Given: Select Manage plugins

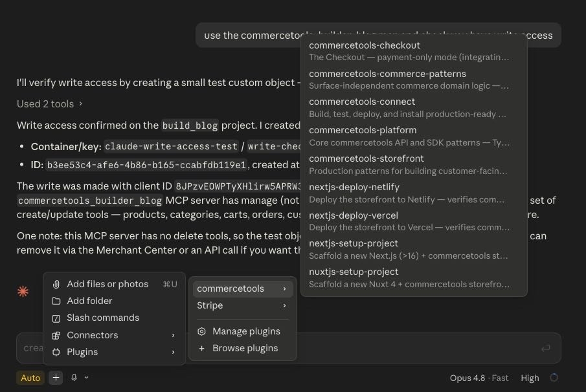Looking at the screenshot, I should (243, 332).
